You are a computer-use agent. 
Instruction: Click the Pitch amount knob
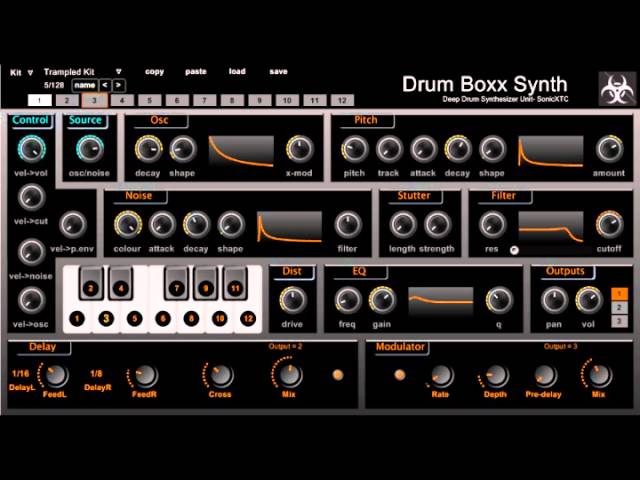coord(609,149)
